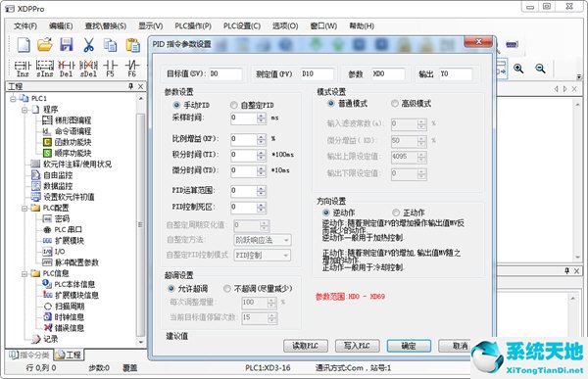Pin the 工程 panel pushpin icon

coord(131,86)
